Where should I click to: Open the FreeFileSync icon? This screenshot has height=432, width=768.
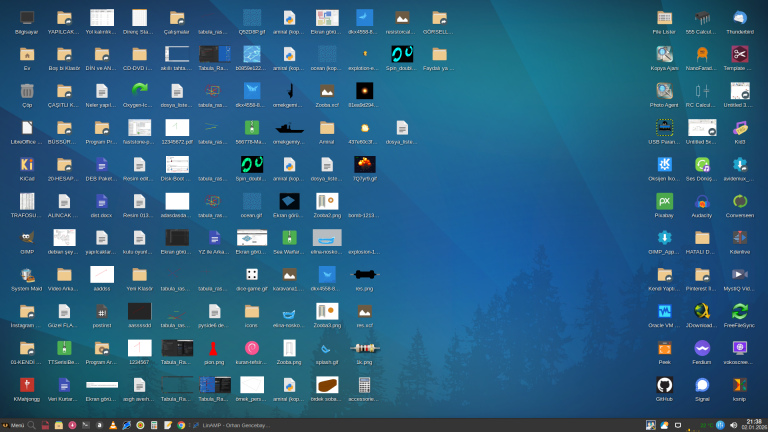pyautogui.click(x=740, y=311)
